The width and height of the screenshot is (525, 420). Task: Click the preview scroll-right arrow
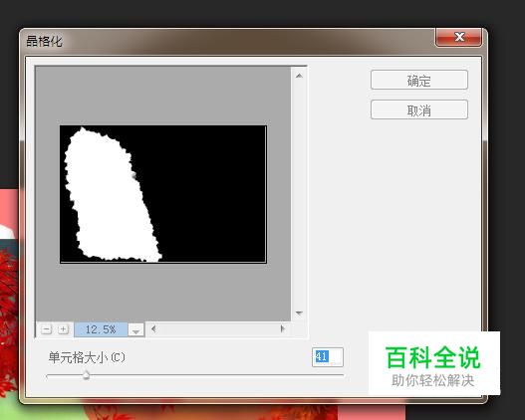pos(283,329)
